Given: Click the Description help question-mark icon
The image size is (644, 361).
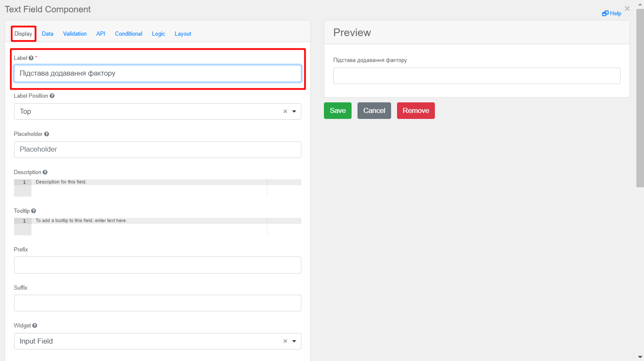Looking at the screenshot, I should (45, 172).
